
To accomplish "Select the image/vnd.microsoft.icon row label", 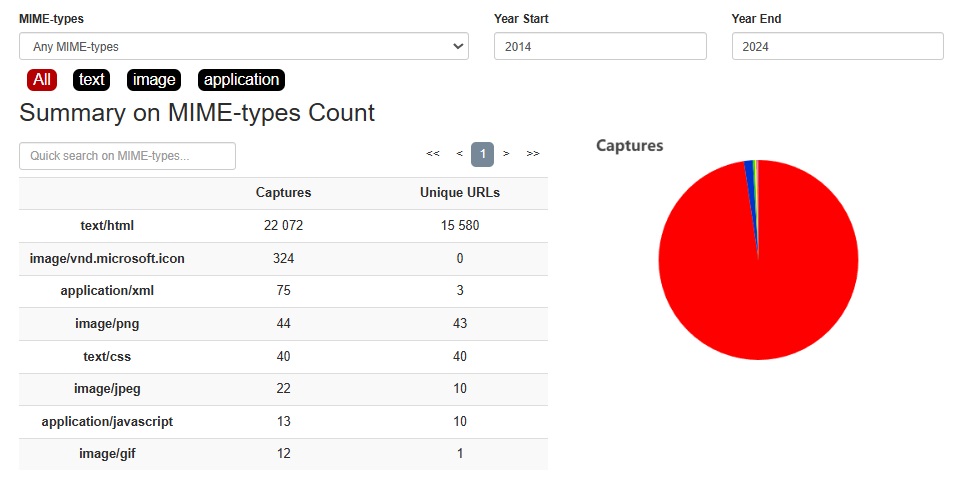I will [x=107, y=259].
